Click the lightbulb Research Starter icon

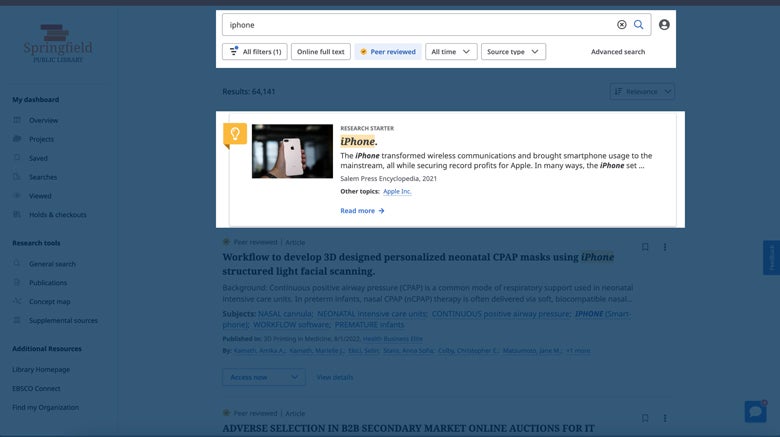(x=235, y=134)
